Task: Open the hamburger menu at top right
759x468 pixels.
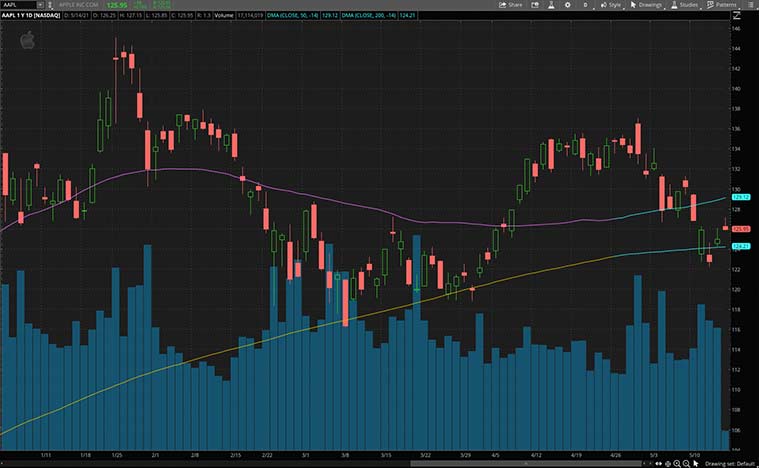Action: tap(749, 5)
